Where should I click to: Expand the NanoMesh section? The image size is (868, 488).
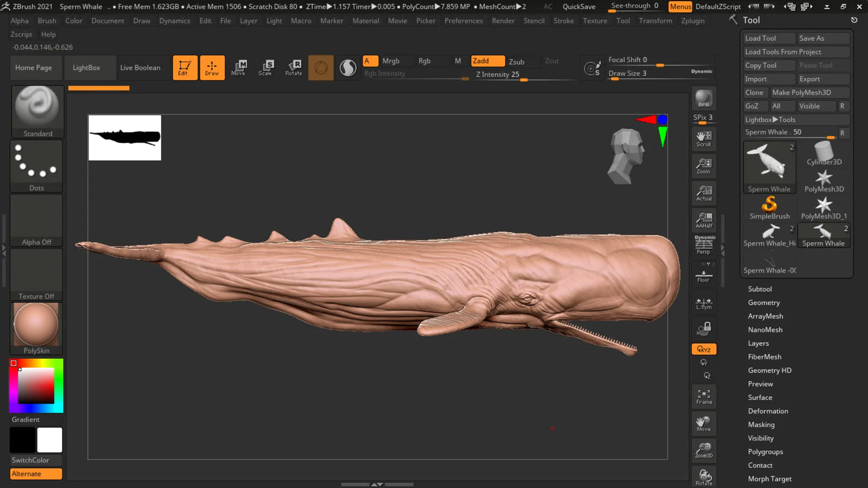tap(765, 330)
